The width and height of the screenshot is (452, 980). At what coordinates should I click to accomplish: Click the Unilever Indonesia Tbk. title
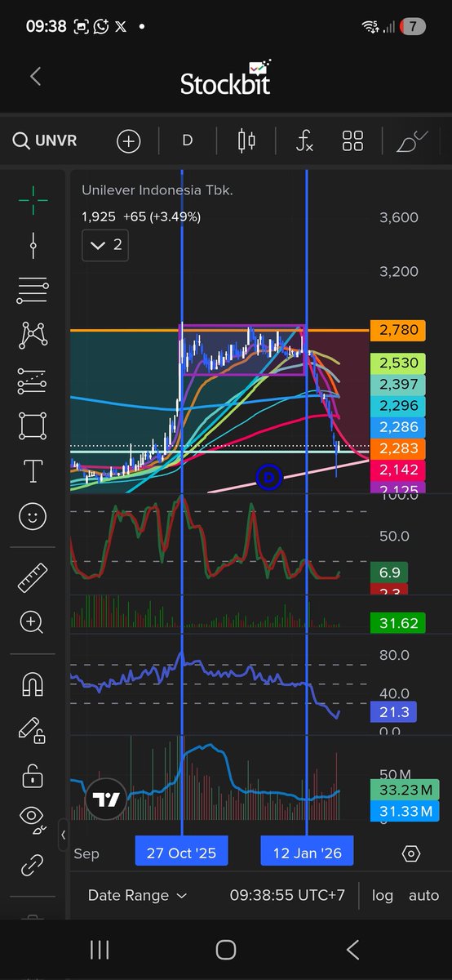click(x=157, y=190)
